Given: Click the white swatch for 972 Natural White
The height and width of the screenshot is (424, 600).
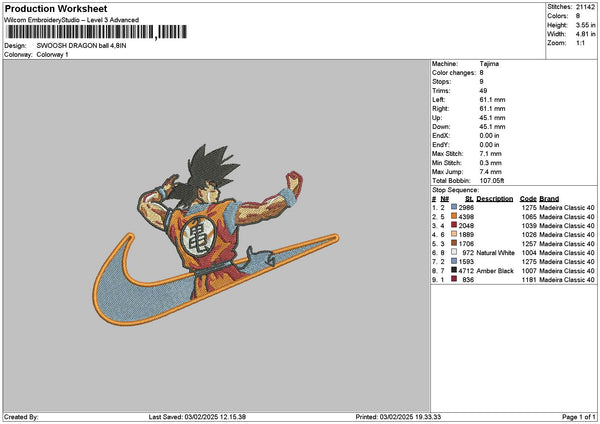Looking at the screenshot, I should coord(454,252).
